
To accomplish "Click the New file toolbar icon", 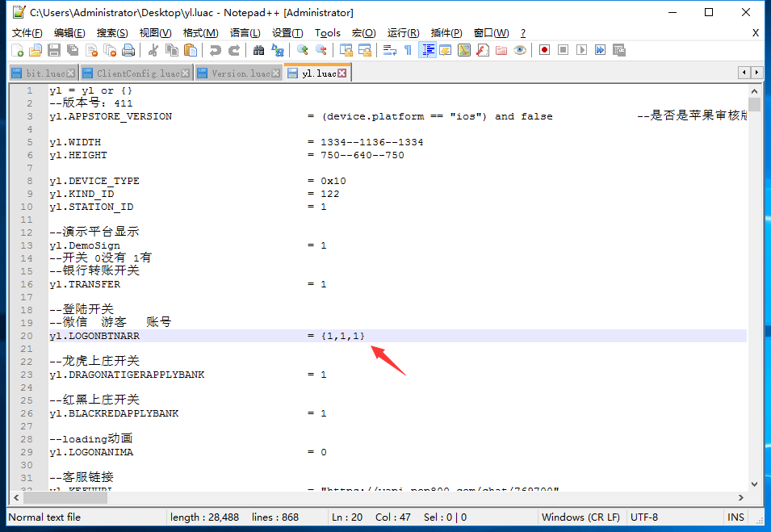I will [x=18, y=50].
